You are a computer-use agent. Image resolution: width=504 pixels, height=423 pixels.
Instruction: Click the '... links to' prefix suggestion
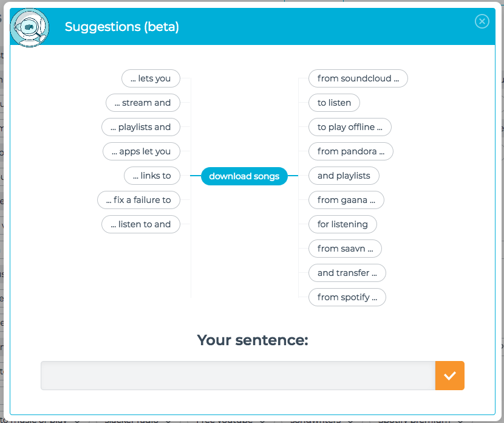pos(152,176)
